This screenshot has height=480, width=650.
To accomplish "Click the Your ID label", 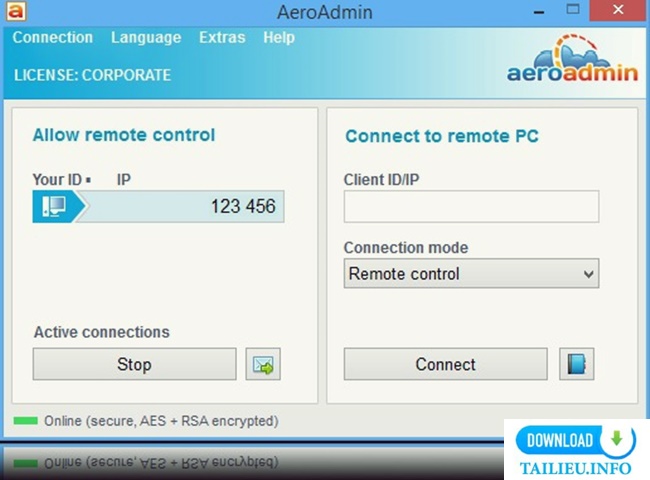I will [57, 179].
